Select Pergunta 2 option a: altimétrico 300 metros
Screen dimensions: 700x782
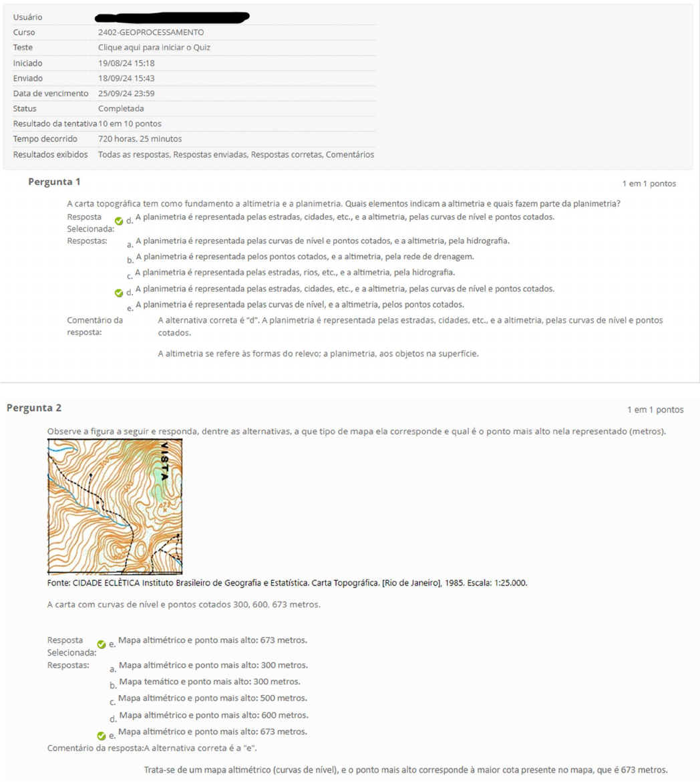[212, 665]
